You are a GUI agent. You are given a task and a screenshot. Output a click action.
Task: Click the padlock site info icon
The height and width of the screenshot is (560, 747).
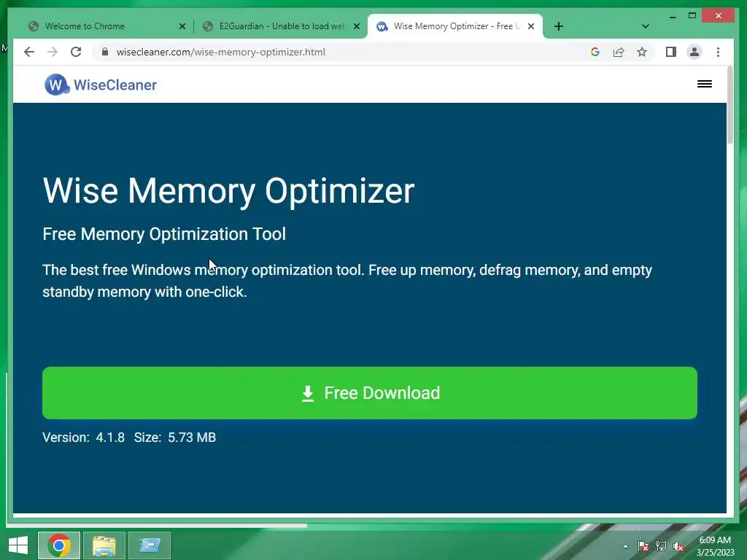pos(105,52)
